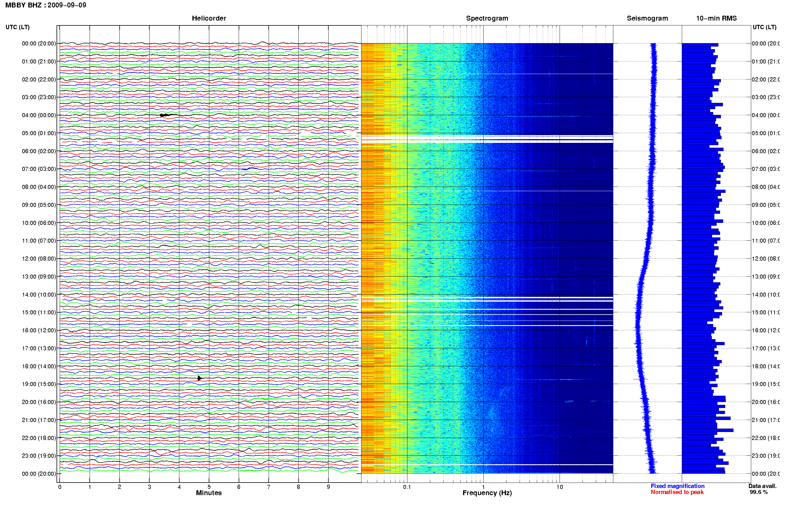This screenshot has width=812, height=508.
Task: Click the Minutes axis title
Action: click(x=209, y=493)
